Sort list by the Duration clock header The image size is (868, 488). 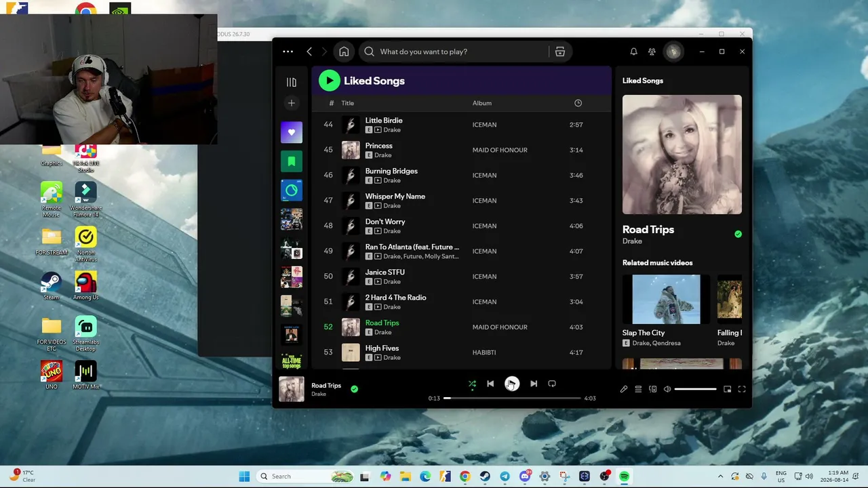(578, 103)
